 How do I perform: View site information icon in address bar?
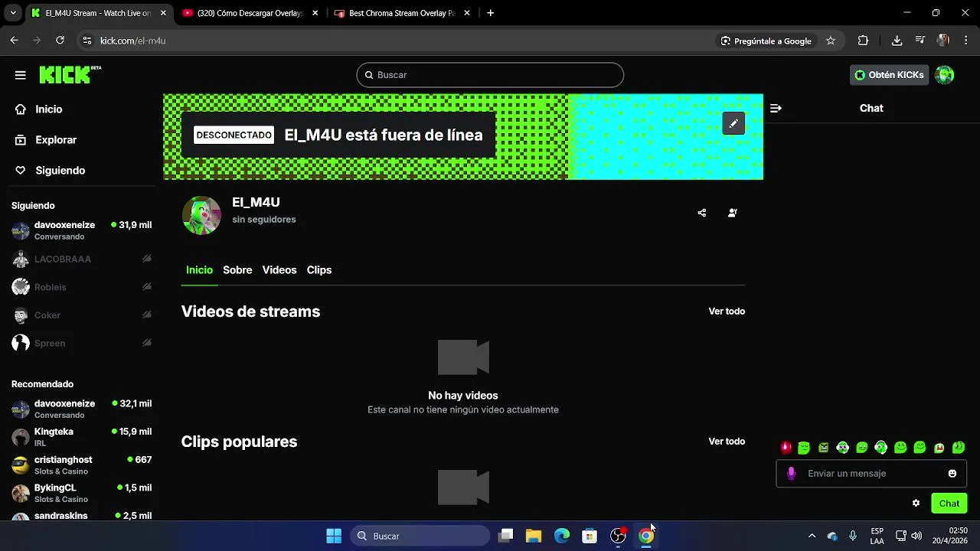click(x=87, y=41)
